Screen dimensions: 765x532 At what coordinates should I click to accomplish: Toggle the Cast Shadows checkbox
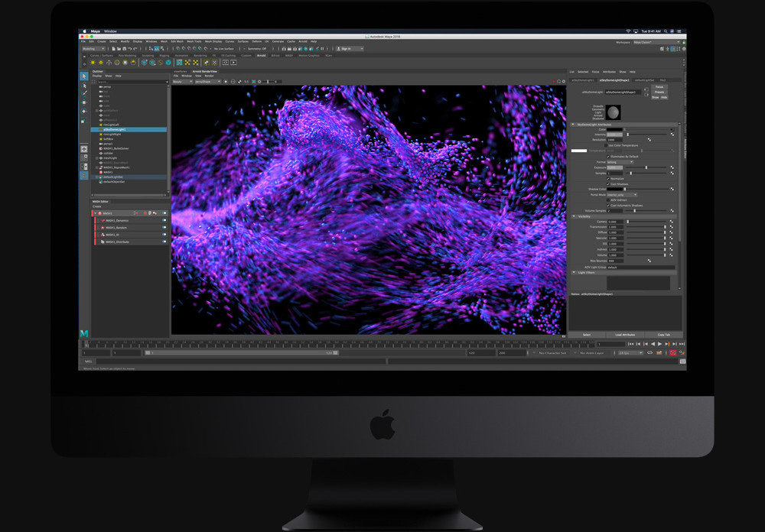pyautogui.click(x=608, y=183)
